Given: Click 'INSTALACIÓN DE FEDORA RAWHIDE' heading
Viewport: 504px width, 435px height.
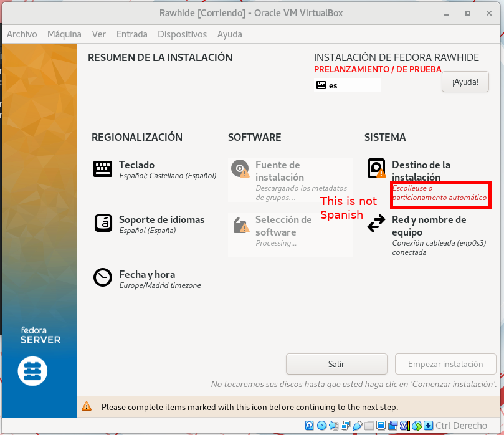Looking at the screenshot, I should pos(396,57).
